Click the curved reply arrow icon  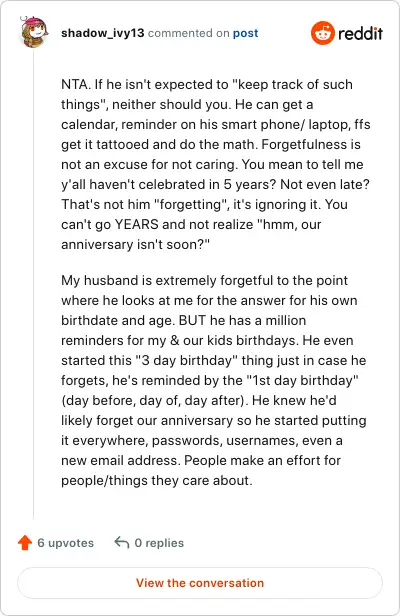(x=122, y=543)
